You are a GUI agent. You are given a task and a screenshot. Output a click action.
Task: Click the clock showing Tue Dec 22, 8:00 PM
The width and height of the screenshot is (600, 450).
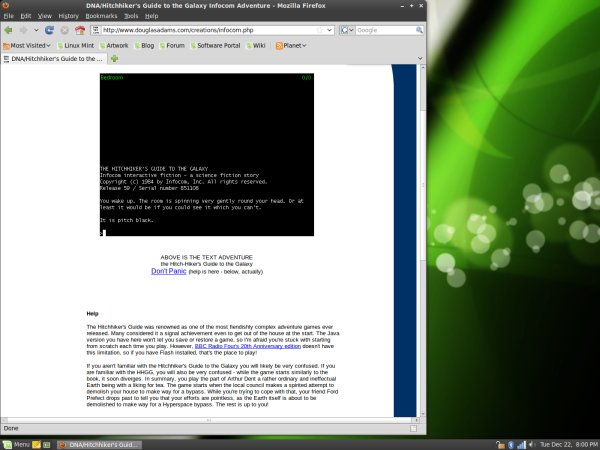coord(569,445)
